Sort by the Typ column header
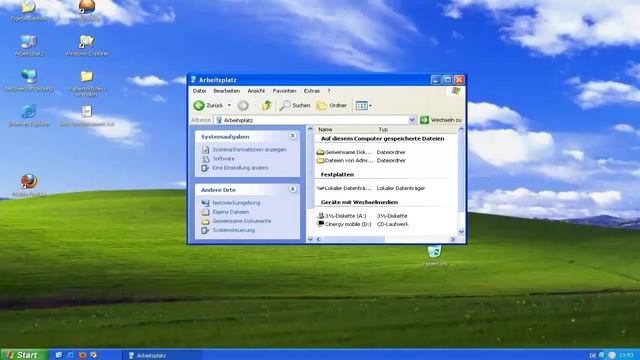The width and height of the screenshot is (640, 360). 383,129
